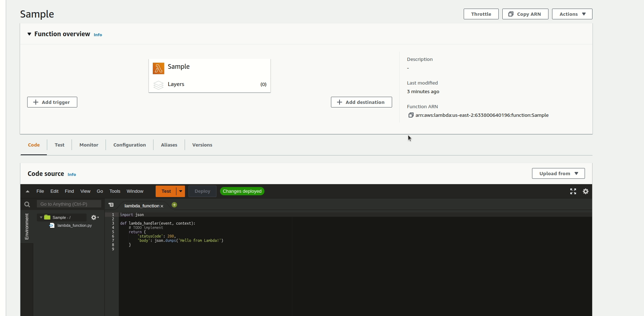Open lambda_function.py in the file tree
This screenshot has width=644, height=316.
[74, 225]
